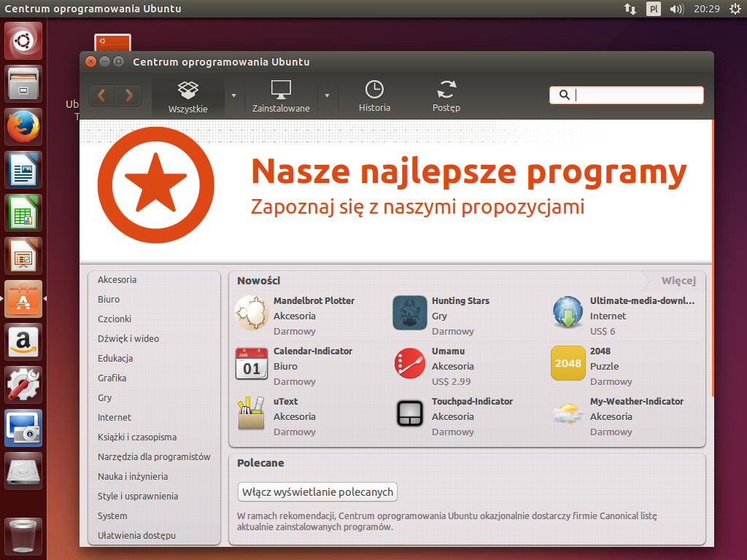The height and width of the screenshot is (560, 747).
Task: Expand the Zainstalowane dropdown arrow
Action: 327,96
